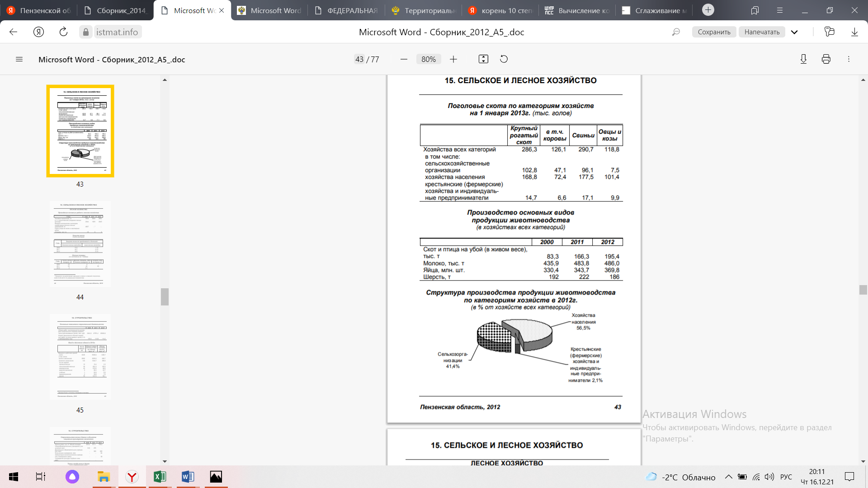The height and width of the screenshot is (488, 868).
Task: Open the notification center icon
Action: (x=849, y=477)
